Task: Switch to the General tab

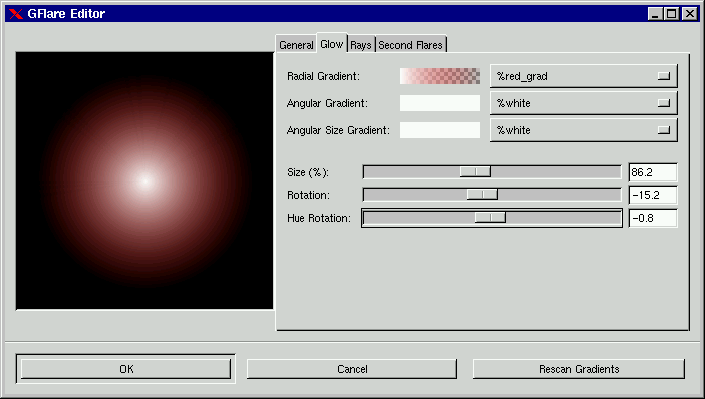Action: pos(296,45)
